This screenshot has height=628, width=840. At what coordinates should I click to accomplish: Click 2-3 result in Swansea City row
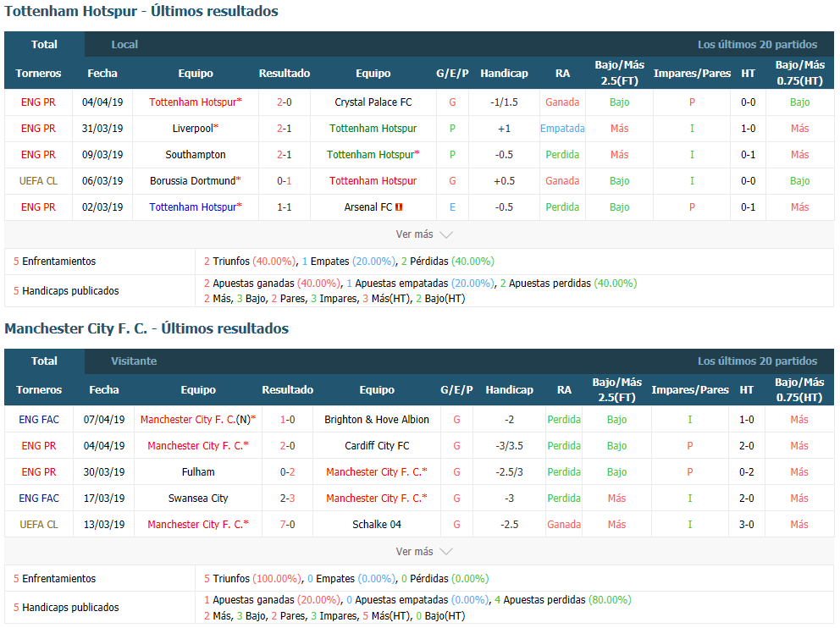(287, 499)
